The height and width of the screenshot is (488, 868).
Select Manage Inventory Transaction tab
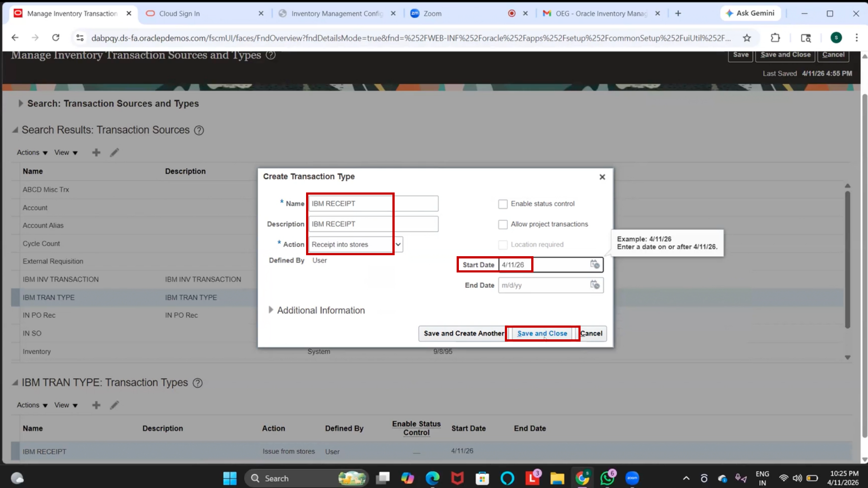click(x=72, y=14)
